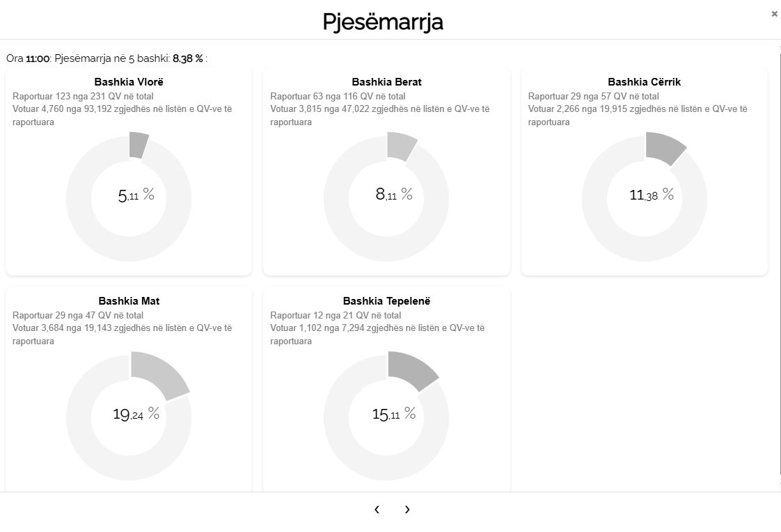The image size is (781, 532).
Task: Select the Bashkia Cërrik title
Action: (x=644, y=82)
